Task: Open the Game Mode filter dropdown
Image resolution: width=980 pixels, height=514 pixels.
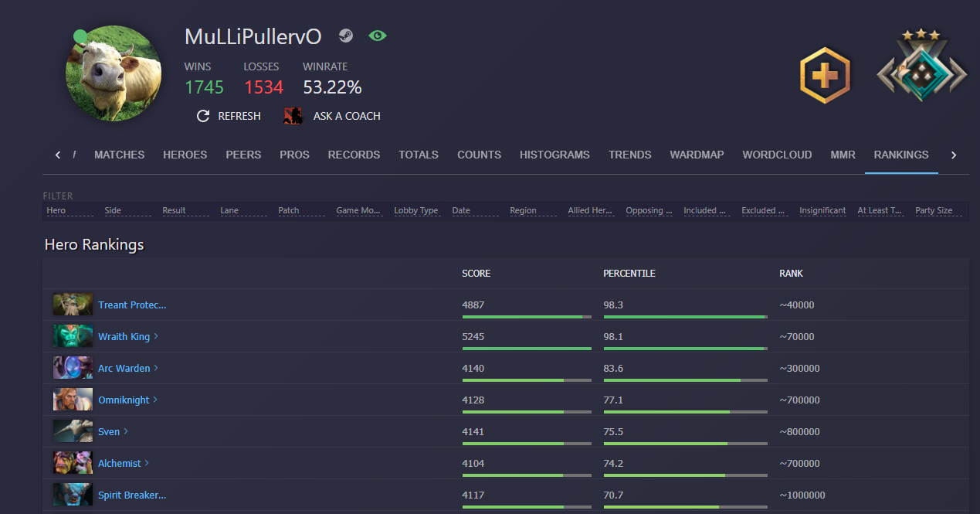Action: [x=359, y=210]
